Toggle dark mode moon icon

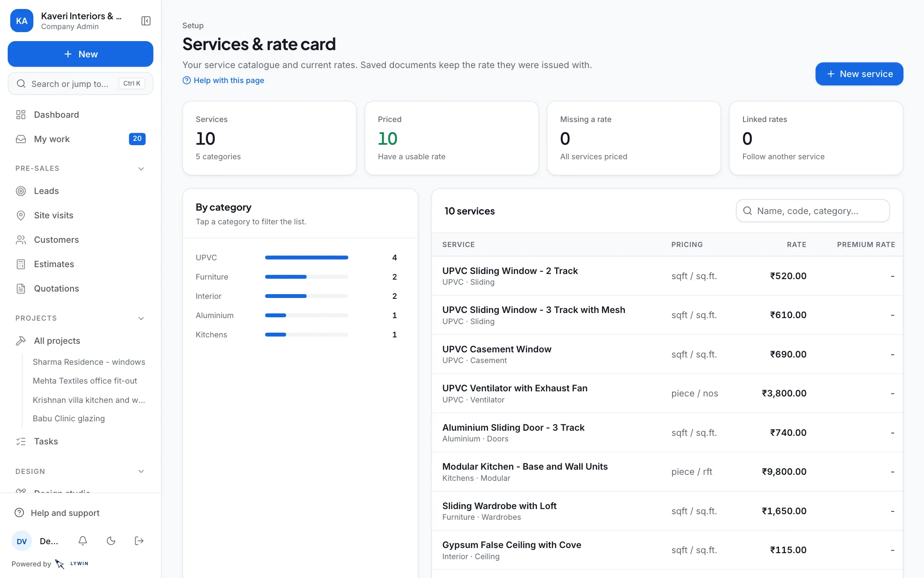[111, 541]
